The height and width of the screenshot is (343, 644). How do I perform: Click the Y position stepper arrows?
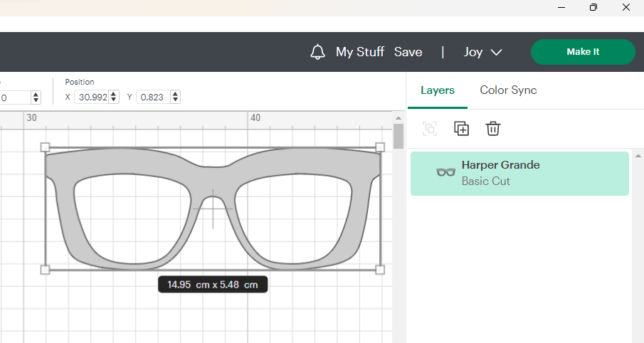click(175, 97)
